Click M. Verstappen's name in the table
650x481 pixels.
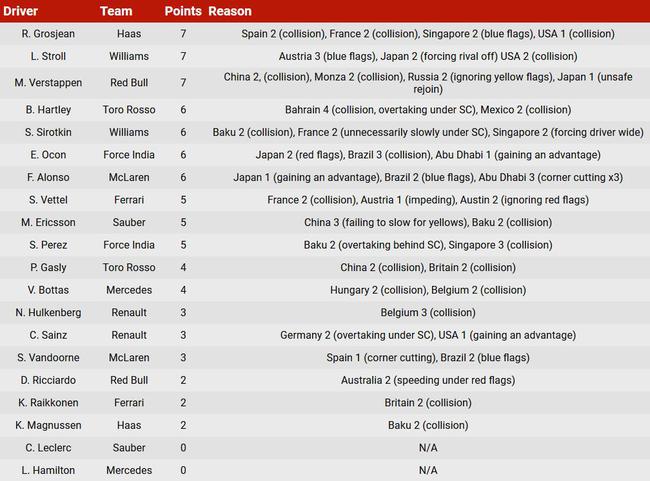48,83
